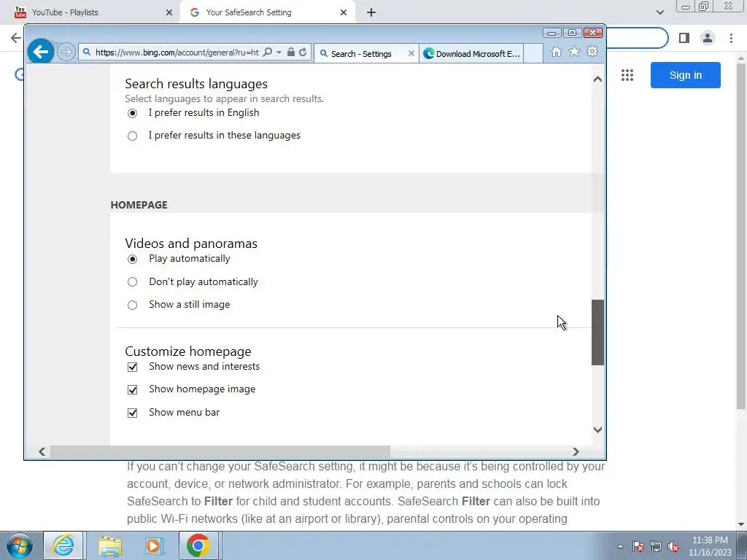Click the muted volume tray icon
This screenshot has height=560, width=747.
pos(673,546)
